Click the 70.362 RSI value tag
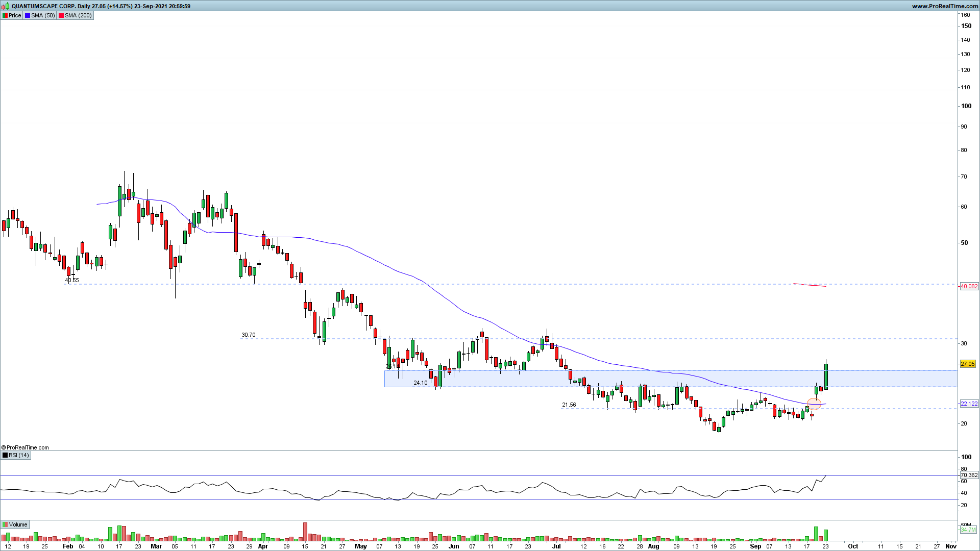This screenshot has height=551, width=980. tap(969, 475)
